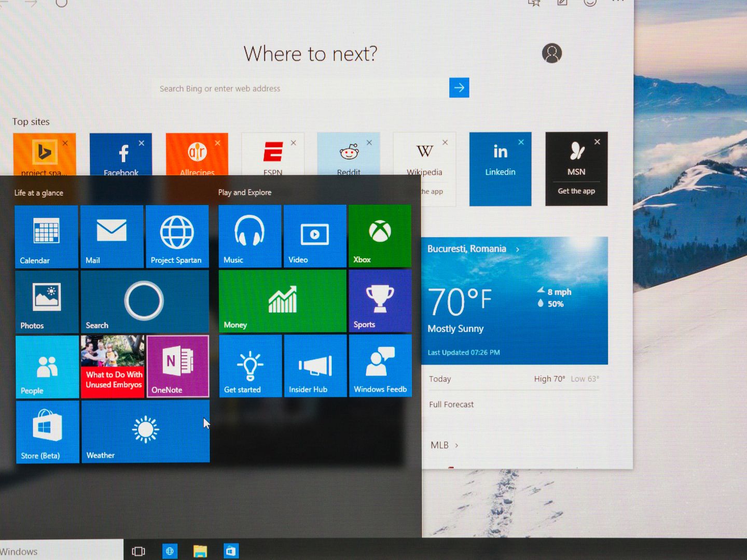Open the Reddit top site tile
The height and width of the screenshot is (560, 747).
tap(349, 155)
